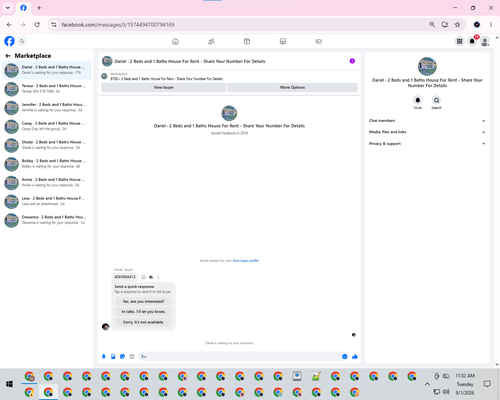
Task: Open Bobby's conversation in the chat list
Action: click(47, 164)
